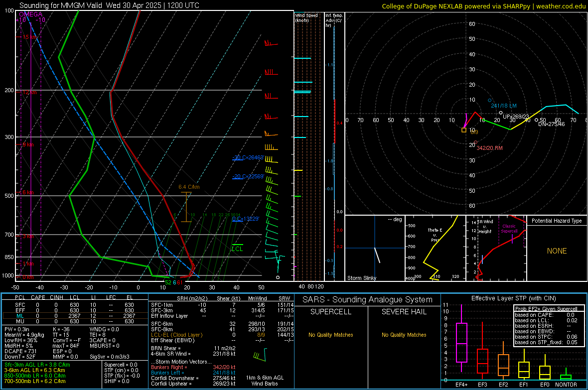Click the Prob EF2+ Given Supercell header
This screenshot has height=390, width=588.
click(546, 309)
